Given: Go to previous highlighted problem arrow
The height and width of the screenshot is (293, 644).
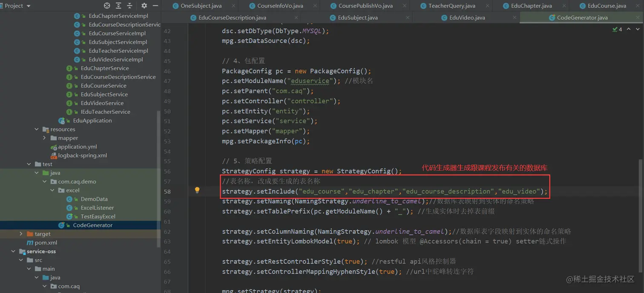Looking at the screenshot, I should tap(629, 29).
